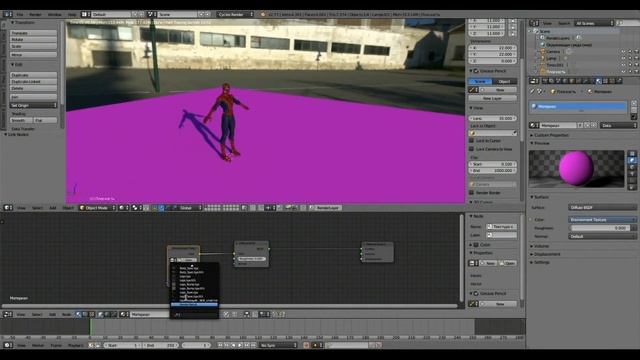Viewport: 640px width, 360px height.
Task: Click New Layer button in Grease Pencil panel
Action: (492, 98)
